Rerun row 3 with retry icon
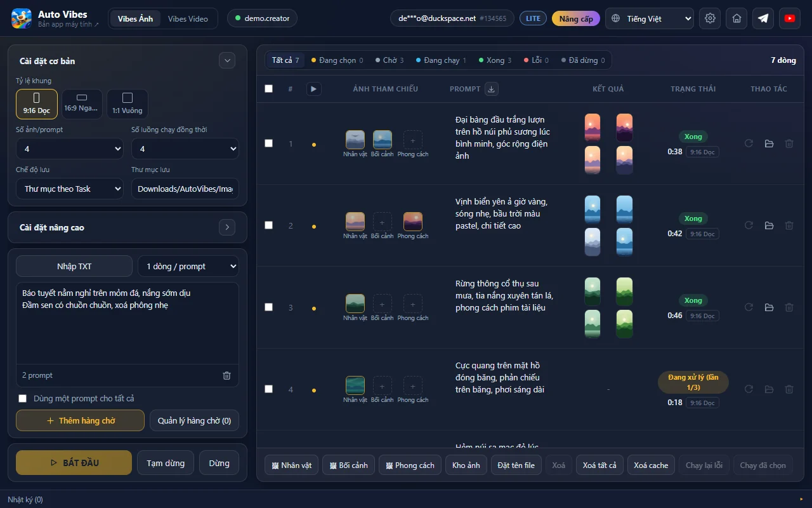Screen dimensions: 812x508 [749, 307]
